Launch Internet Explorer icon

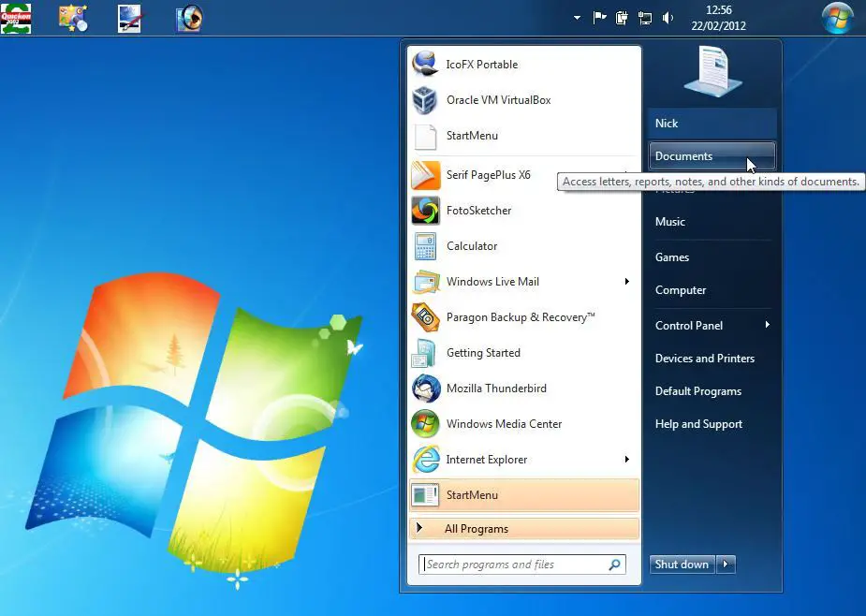425,460
